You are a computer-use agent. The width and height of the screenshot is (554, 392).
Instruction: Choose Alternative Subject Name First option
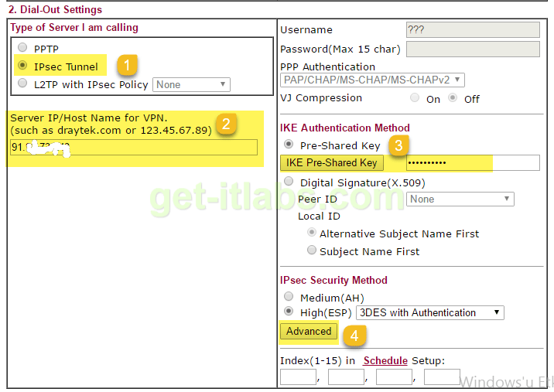point(312,233)
